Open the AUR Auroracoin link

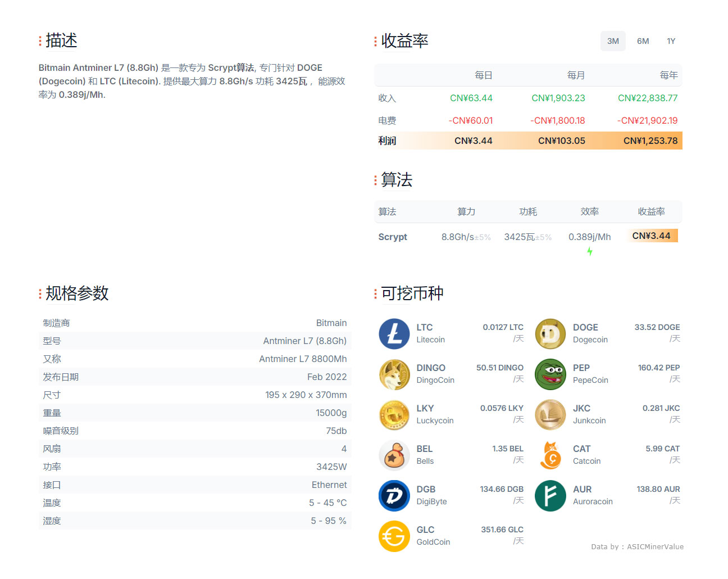(593, 495)
